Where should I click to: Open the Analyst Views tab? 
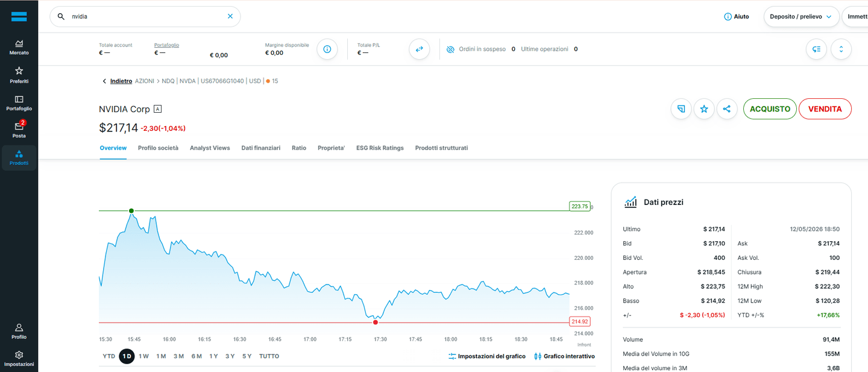210,148
